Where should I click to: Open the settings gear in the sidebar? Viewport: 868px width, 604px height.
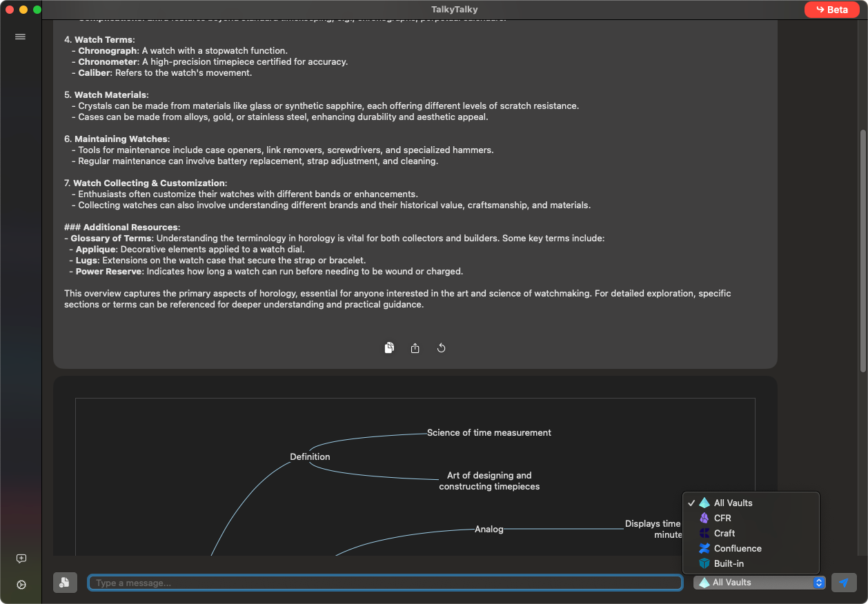click(21, 584)
